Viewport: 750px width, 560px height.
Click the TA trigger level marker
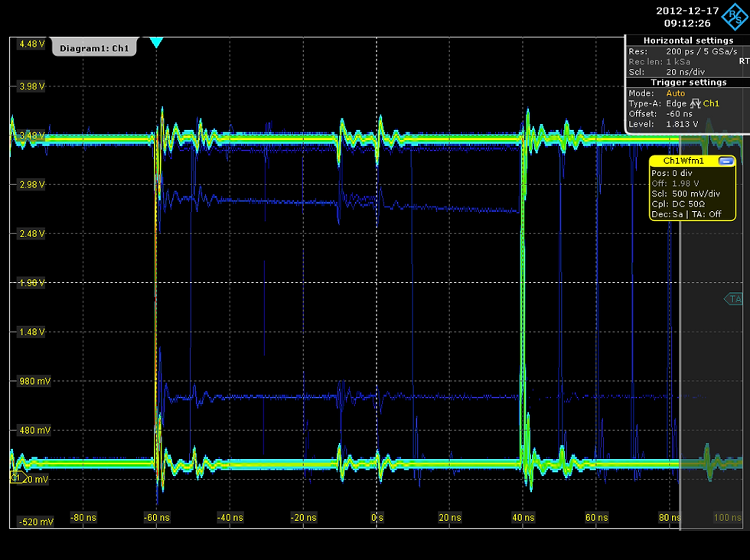(x=733, y=299)
